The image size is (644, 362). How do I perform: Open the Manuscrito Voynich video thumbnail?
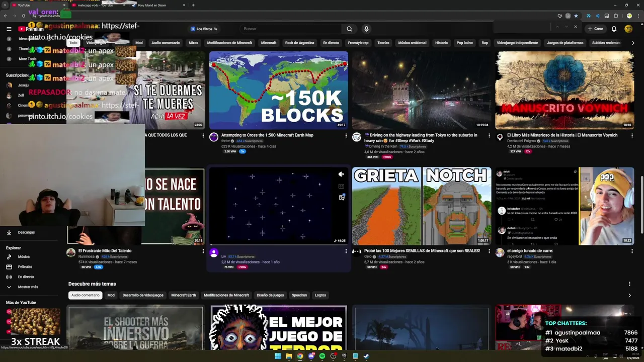tap(565, 90)
